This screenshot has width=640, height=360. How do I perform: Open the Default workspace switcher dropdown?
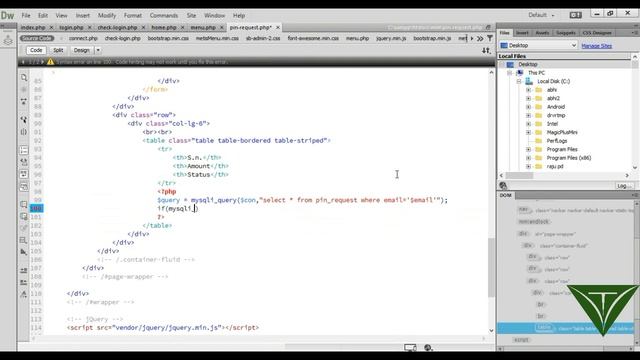pyautogui.click(x=541, y=15)
